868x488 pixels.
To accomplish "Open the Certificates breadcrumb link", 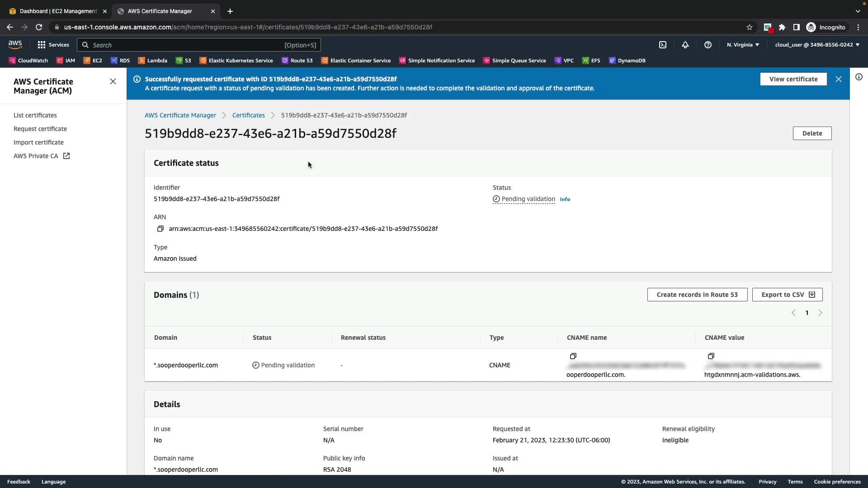I will click(248, 115).
